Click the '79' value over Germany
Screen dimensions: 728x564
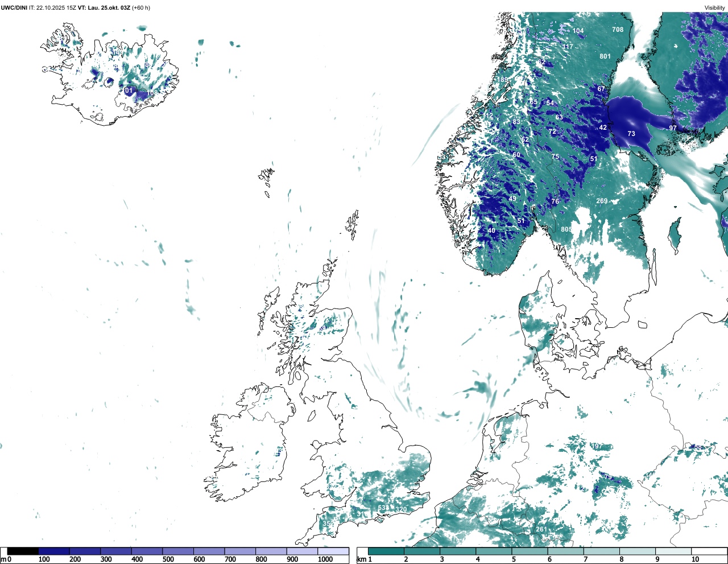[607, 477]
